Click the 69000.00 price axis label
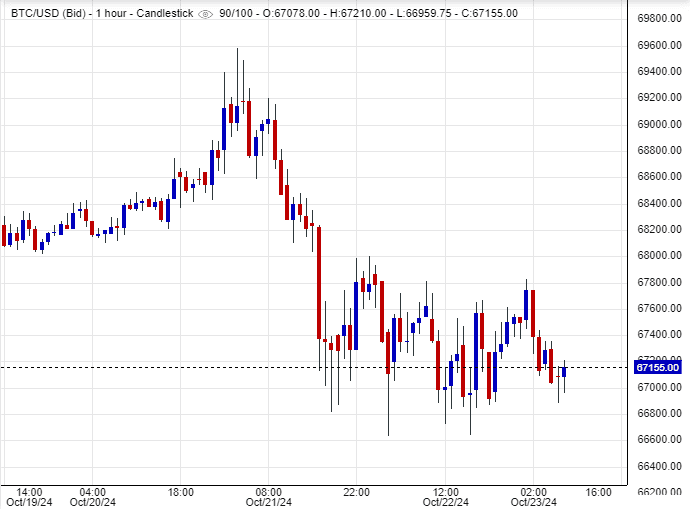 point(659,124)
